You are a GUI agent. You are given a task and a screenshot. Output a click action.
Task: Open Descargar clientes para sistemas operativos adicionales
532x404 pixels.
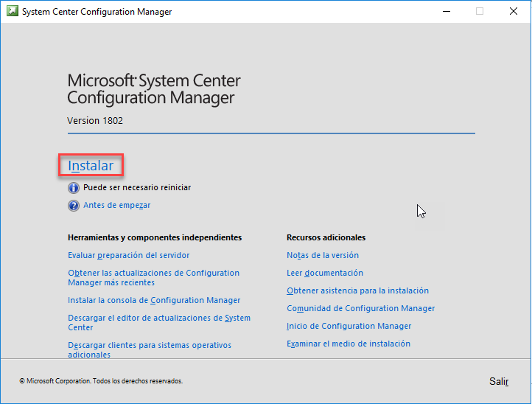click(x=150, y=349)
